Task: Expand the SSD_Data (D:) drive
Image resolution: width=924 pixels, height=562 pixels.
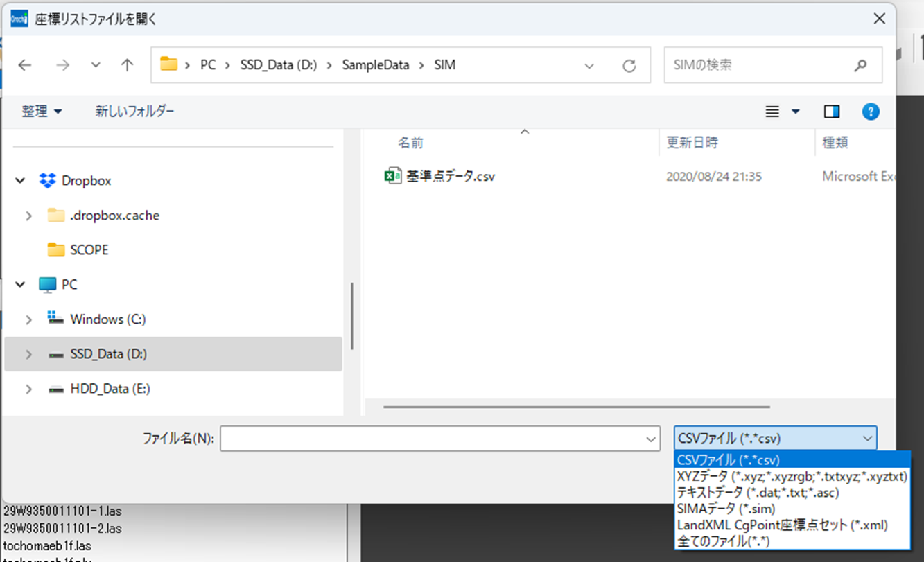Action: click(x=28, y=354)
